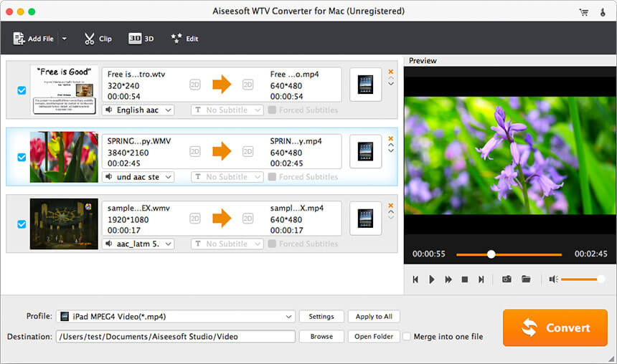Screen dimensions: 617x364
Task: Enable Forced Subtitles for sample...EX.wmv
Action: coord(272,244)
